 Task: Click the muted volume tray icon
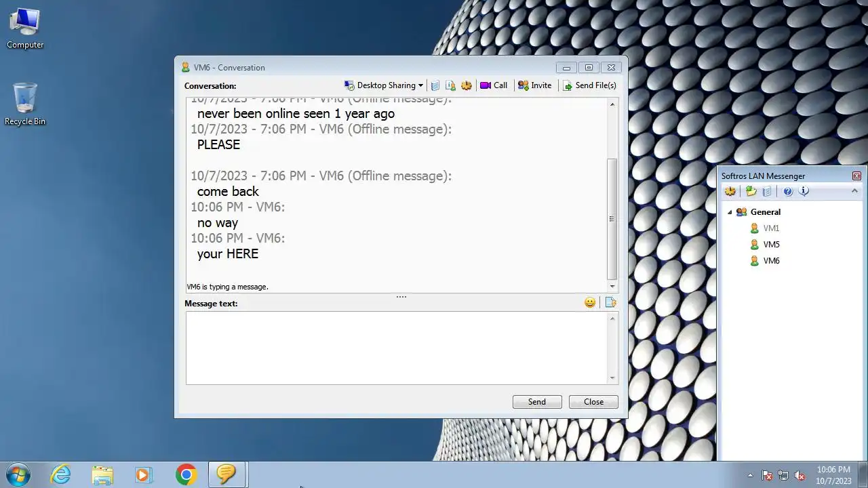click(800, 475)
